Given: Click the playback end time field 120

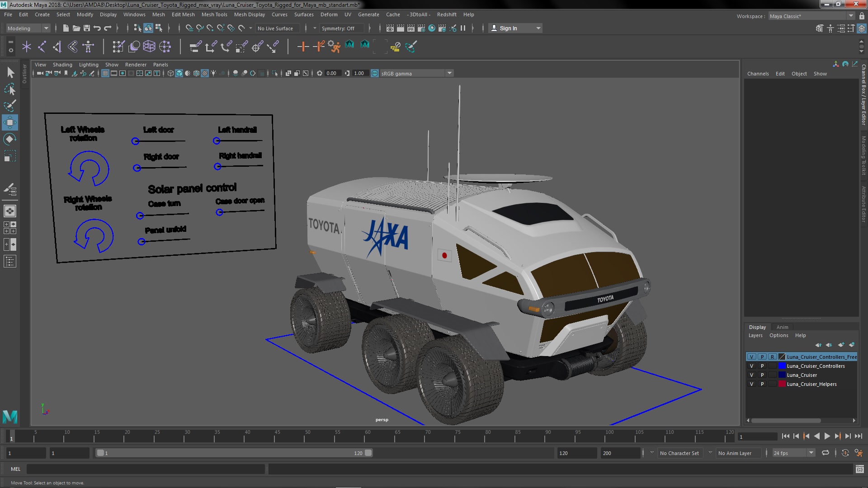Looking at the screenshot, I should [577, 453].
